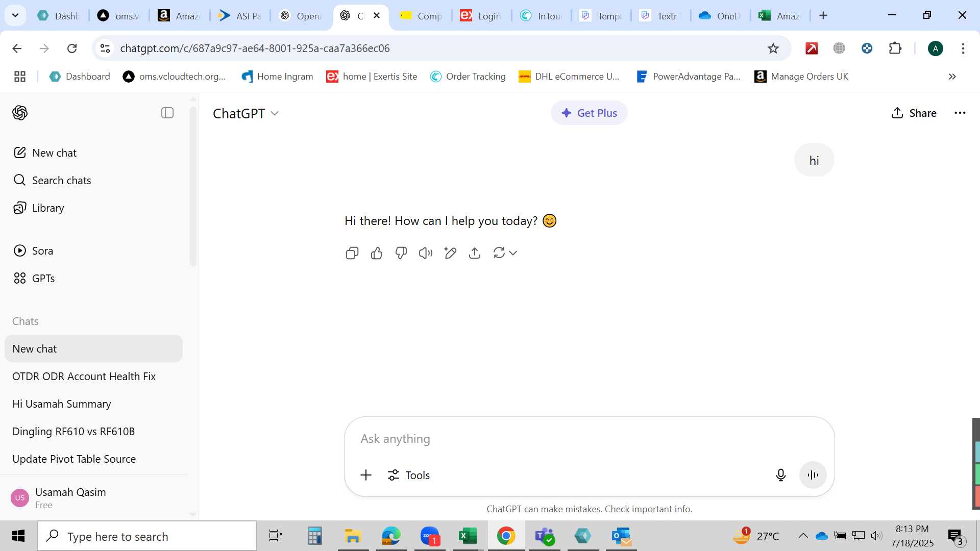Screen dimensions: 980x551
Task: Click the Get Plus button
Action: pyautogui.click(x=589, y=113)
